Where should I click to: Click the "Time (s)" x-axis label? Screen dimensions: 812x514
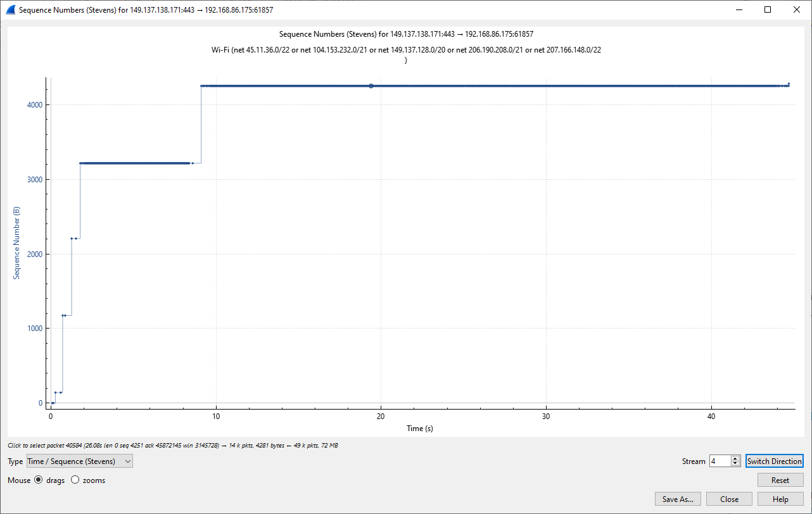(x=420, y=429)
